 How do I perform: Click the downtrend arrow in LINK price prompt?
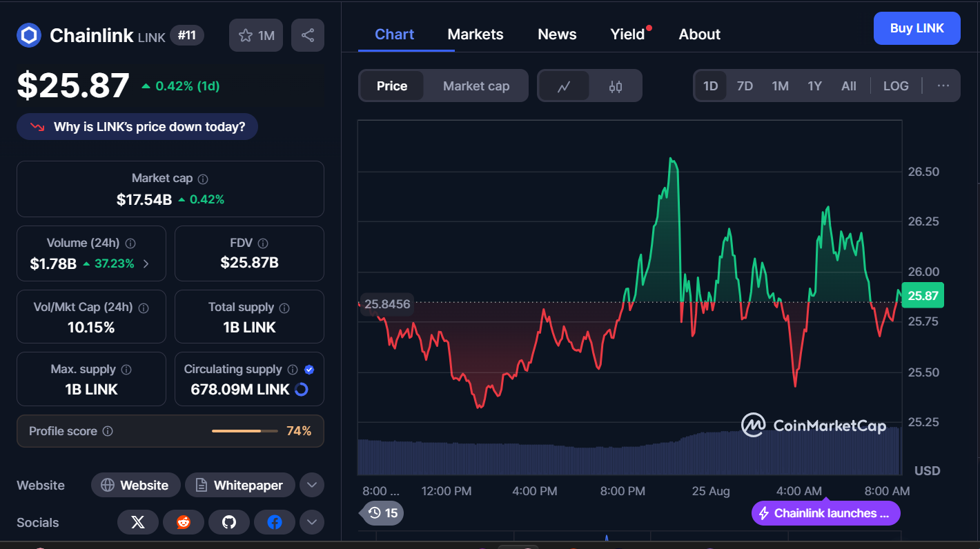coord(37,127)
